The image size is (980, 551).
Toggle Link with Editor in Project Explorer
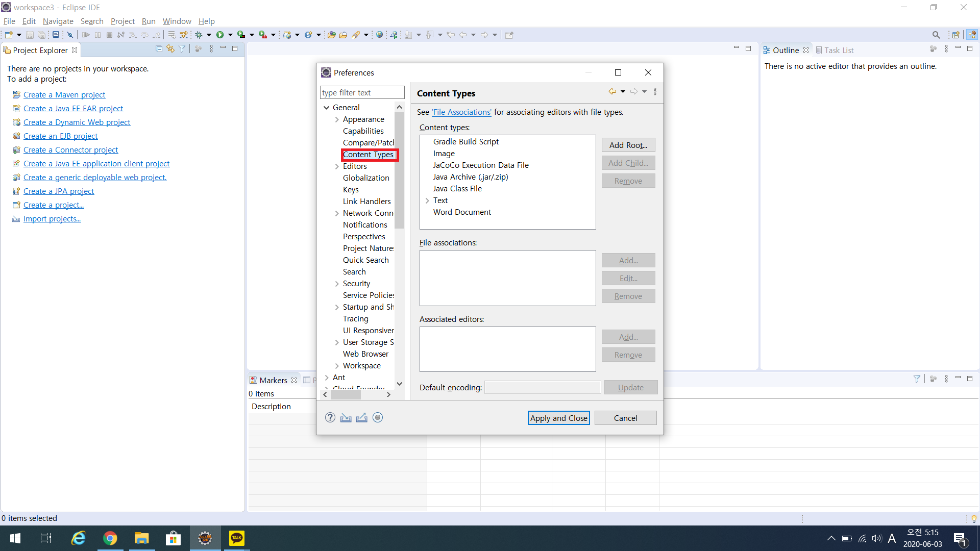click(170, 49)
